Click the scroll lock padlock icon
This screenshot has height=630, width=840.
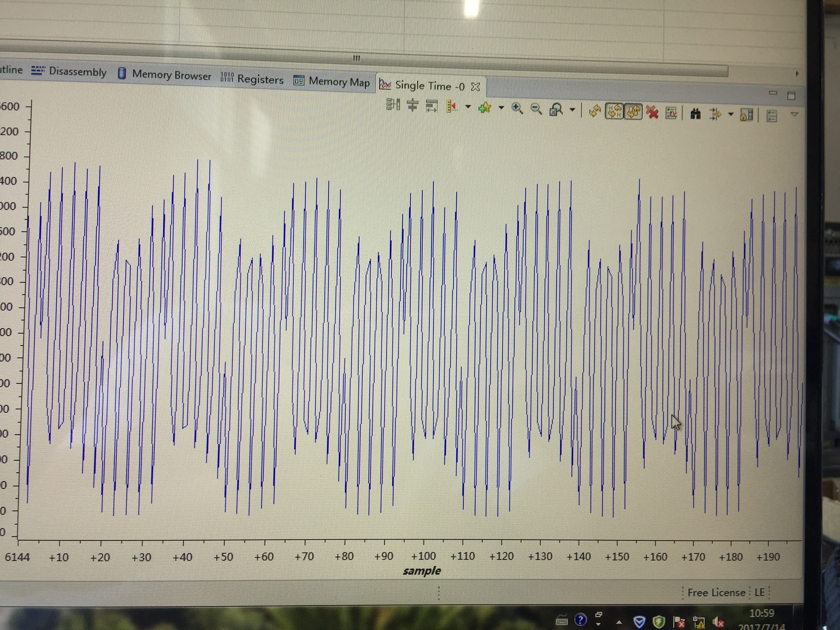click(746, 115)
